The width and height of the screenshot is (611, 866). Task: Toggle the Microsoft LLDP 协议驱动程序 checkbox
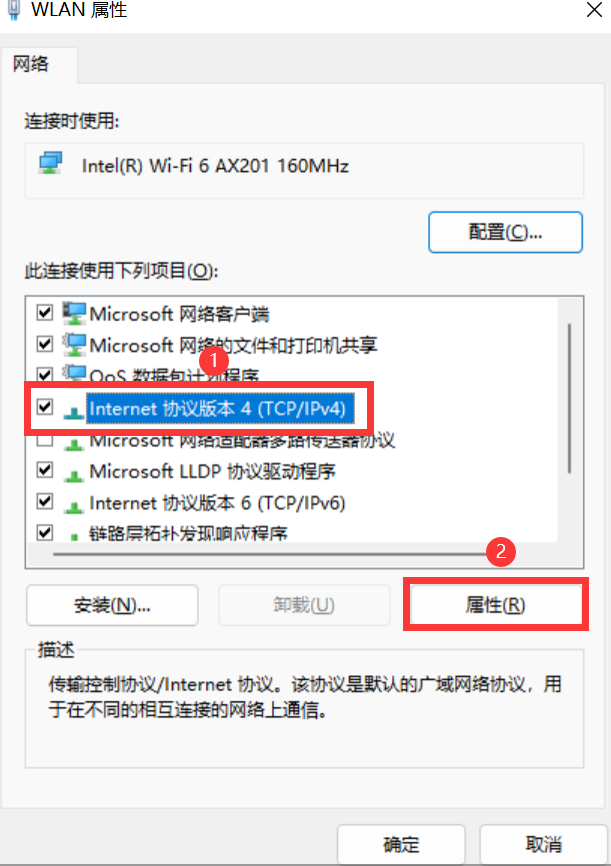pyautogui.click(x=45, y=470)
